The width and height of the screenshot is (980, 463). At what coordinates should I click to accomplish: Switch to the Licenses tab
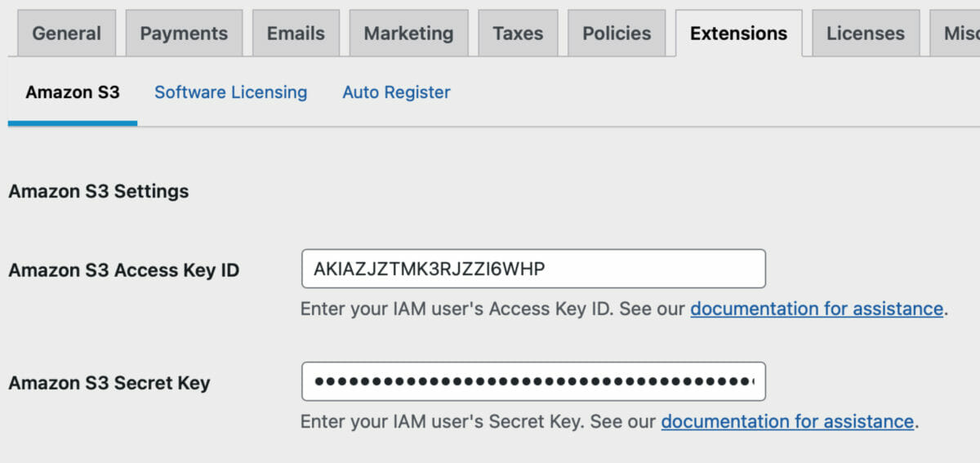(865, 33)
